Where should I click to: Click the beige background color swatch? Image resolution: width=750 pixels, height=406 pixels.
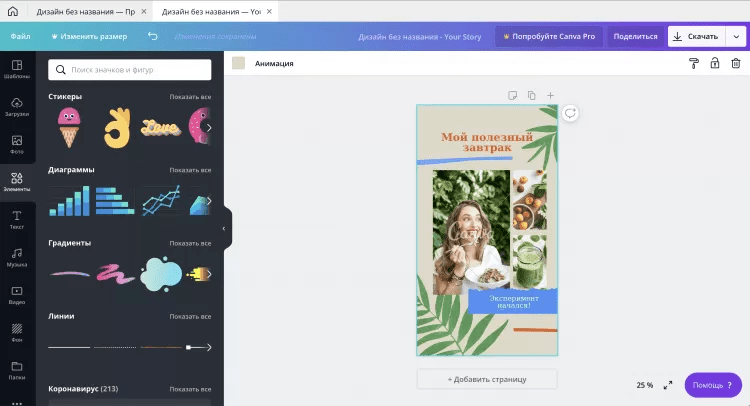click(238, 63)
